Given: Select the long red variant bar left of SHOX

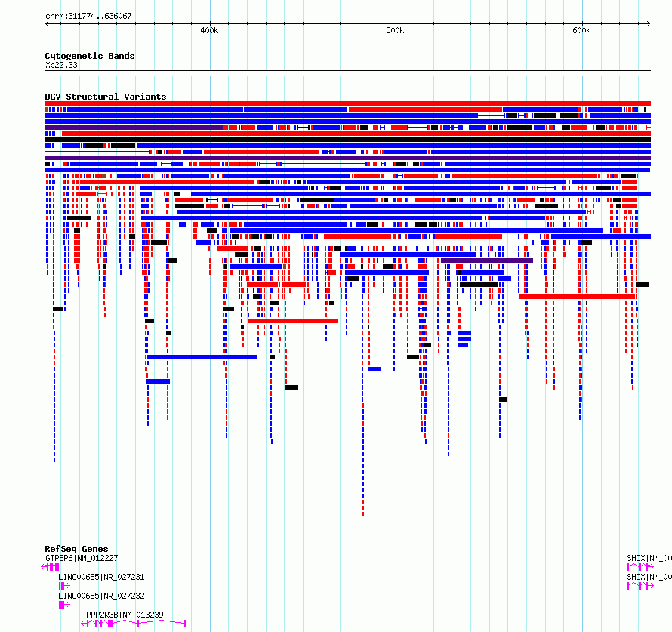Looking at the screenshot, I should click(576, 297).
